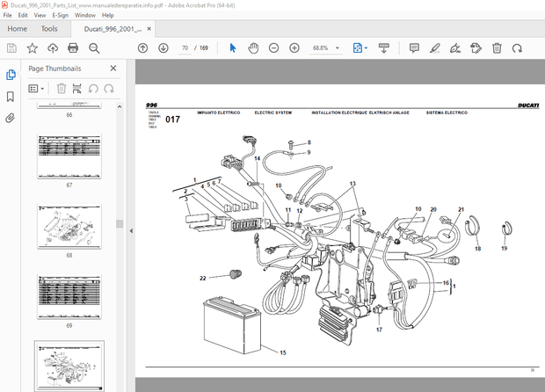Image resolution: width=545 pixels, height=392 pixels.
Task: Rotate thumbnail pages clockwise
Action: coord(109,89)
